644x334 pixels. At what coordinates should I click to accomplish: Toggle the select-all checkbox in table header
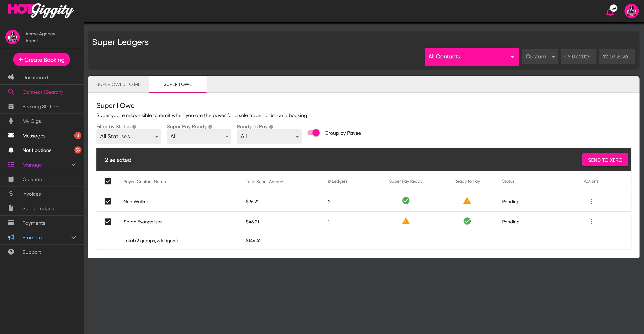pos(108,181)
